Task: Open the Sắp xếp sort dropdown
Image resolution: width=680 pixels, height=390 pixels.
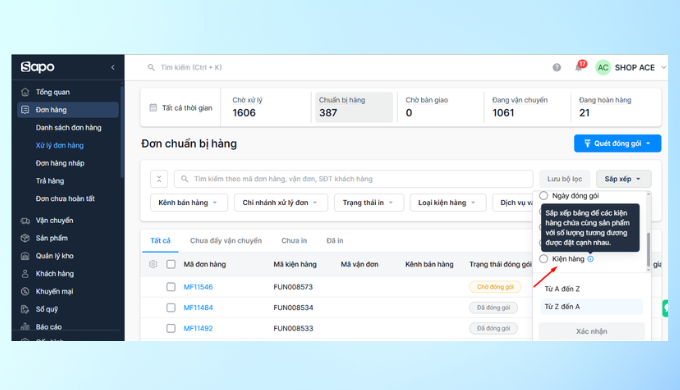Action: coord(624,179)
